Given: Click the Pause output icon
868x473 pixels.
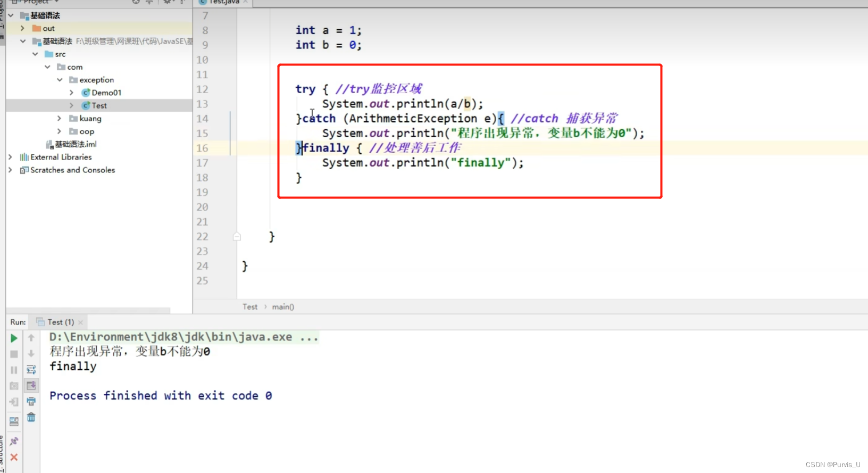Looking at the screenshot, I should (14, 370).
